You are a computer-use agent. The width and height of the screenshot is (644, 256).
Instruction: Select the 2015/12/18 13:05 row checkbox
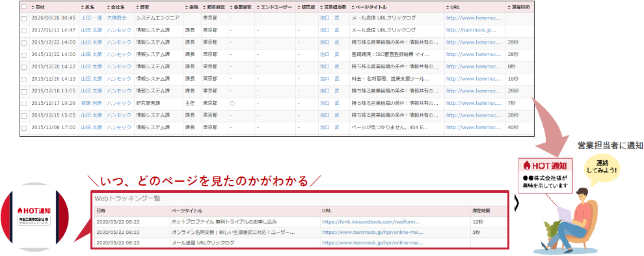(x=24, y=91)
